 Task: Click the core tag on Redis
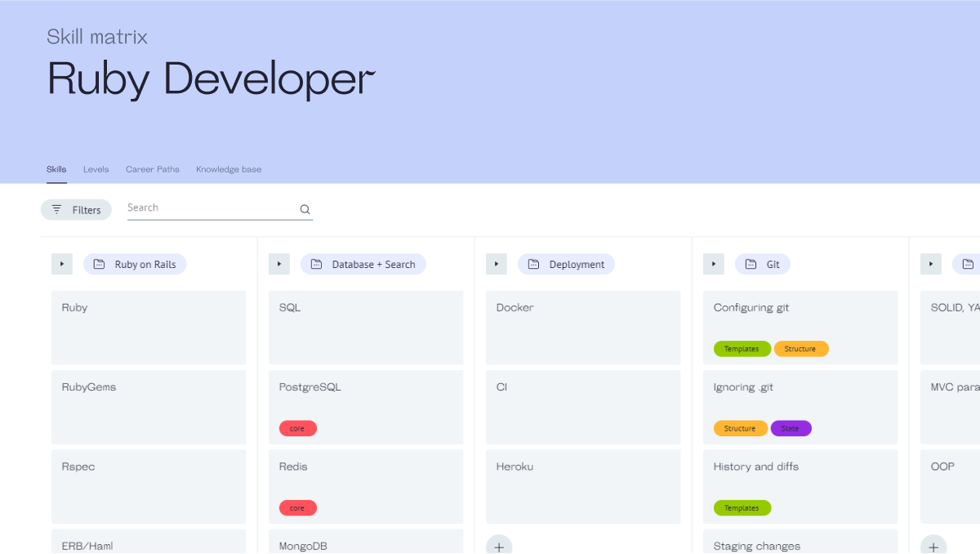(x=297, y=507)
